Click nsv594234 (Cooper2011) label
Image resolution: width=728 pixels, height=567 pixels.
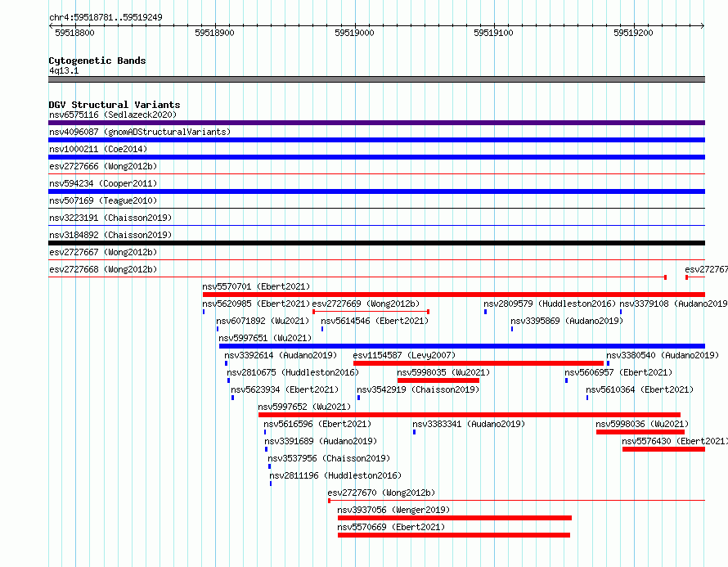click(x=103, y=183)
